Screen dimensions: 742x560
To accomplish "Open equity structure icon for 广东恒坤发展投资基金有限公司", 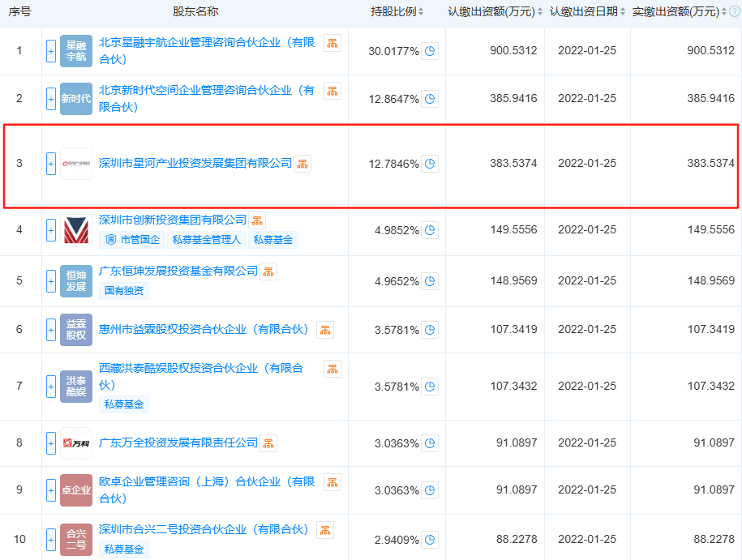I will coord(268,271).
